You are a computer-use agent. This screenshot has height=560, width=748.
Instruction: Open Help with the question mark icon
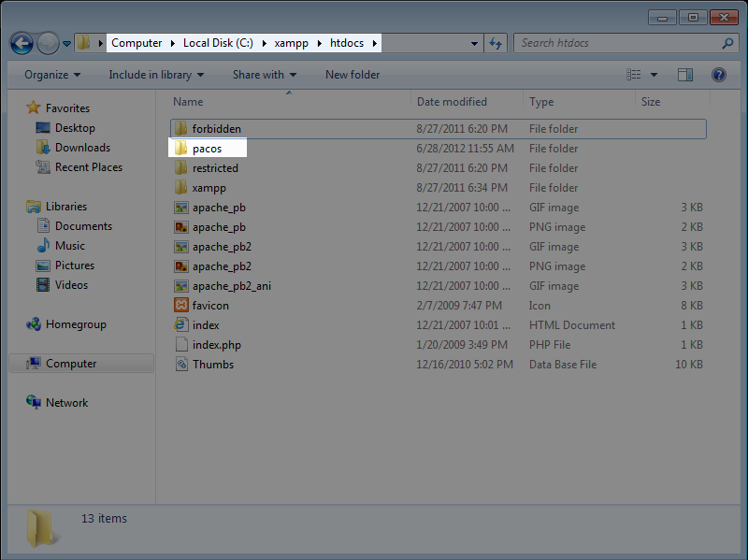click(718, 75)
